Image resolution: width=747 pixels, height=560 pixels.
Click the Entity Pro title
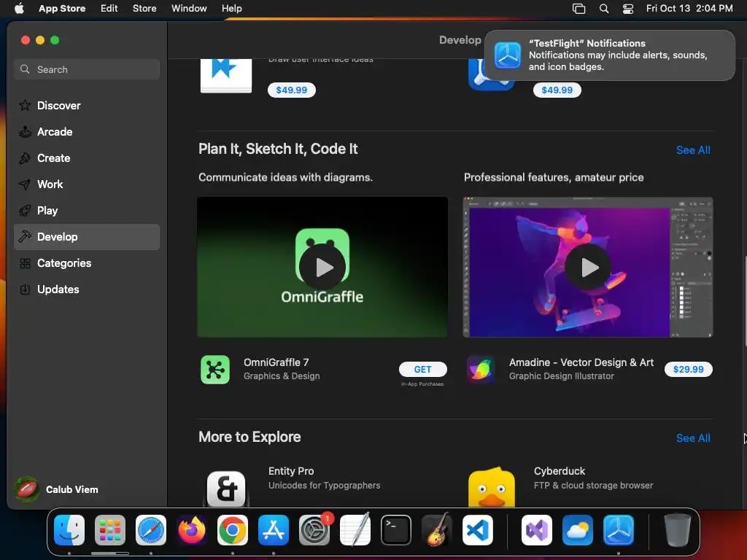point(290,471)
